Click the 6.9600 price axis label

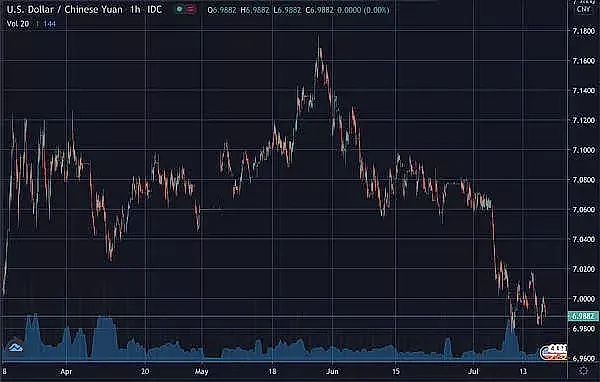point(584,359)
